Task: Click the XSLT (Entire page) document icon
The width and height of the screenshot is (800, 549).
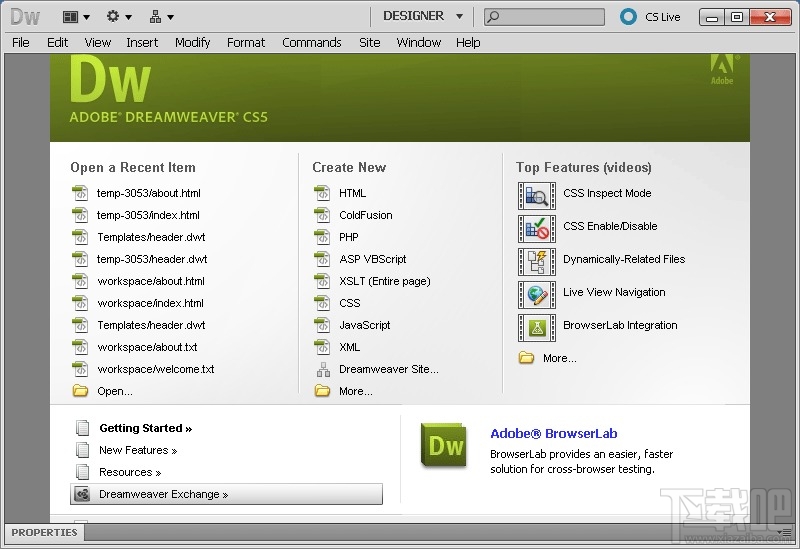Action: 322,281
